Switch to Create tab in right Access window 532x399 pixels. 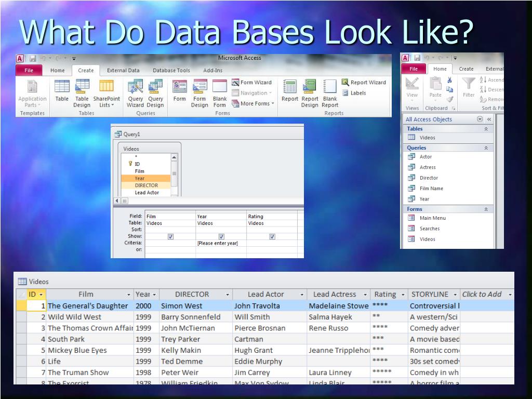pyautogui.click(x=466, y=69)
